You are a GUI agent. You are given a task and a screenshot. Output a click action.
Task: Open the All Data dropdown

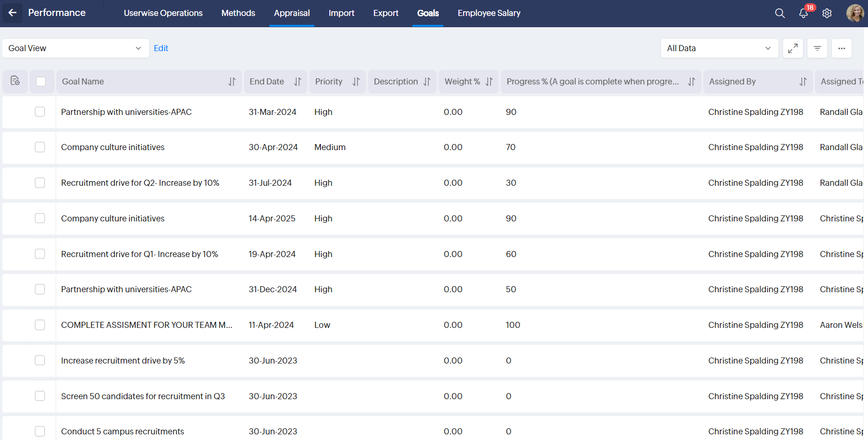tap(719, 48)
